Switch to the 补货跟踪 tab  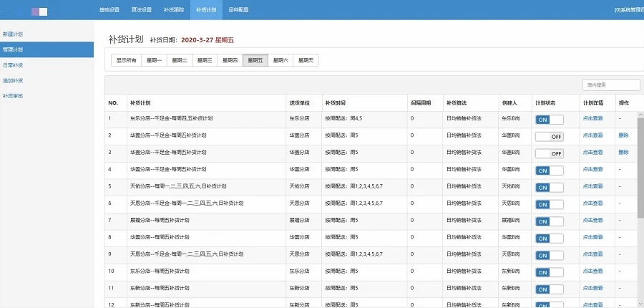pos(174,10)
